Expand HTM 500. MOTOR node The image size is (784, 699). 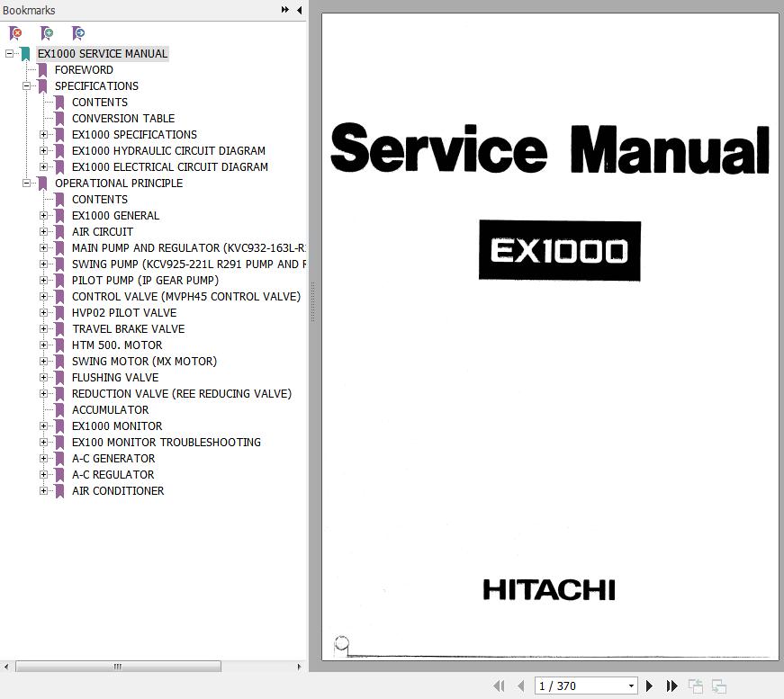43,345
